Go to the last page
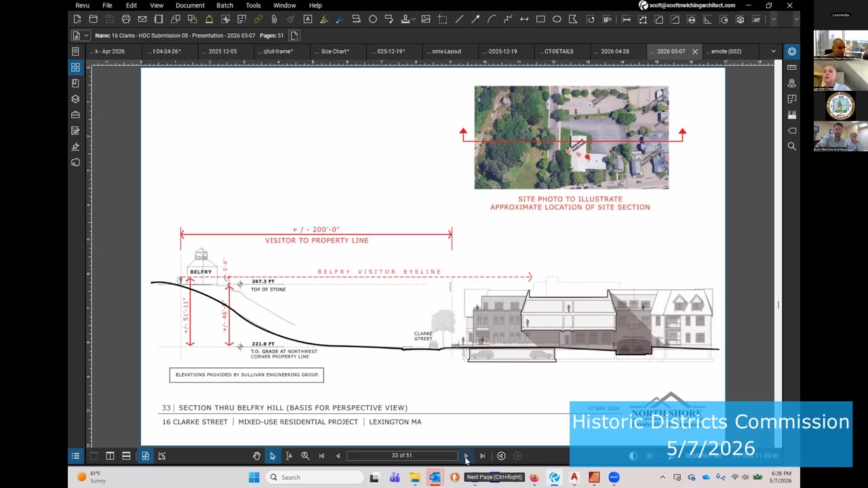 482,456
